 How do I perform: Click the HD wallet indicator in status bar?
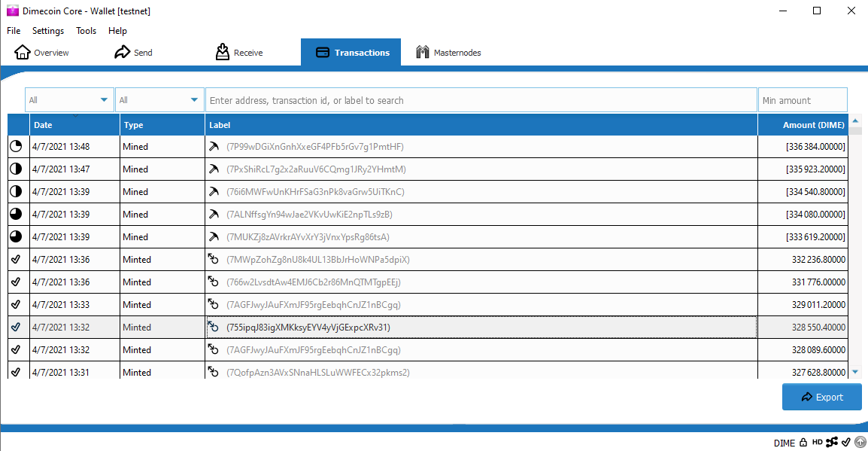817,442
